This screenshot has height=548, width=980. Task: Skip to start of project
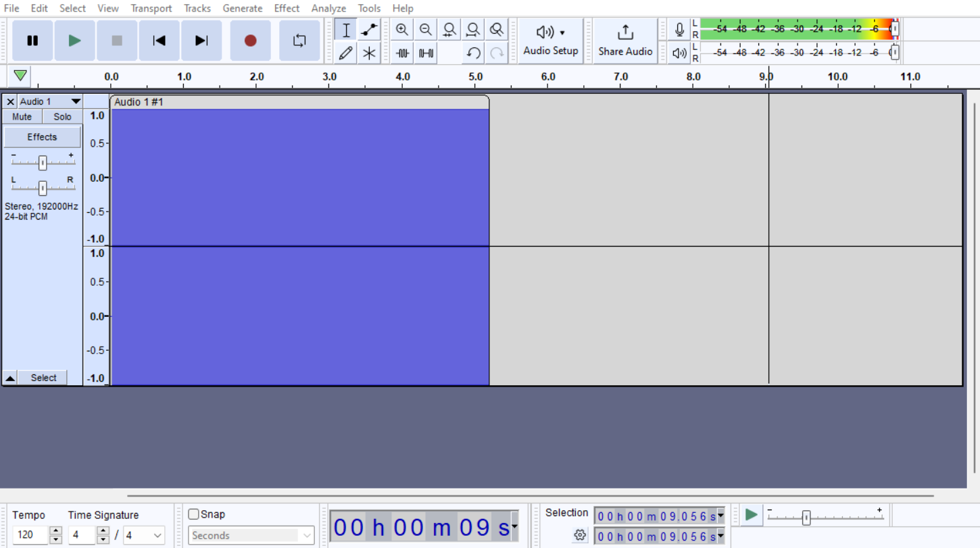[x=160, y=41]
